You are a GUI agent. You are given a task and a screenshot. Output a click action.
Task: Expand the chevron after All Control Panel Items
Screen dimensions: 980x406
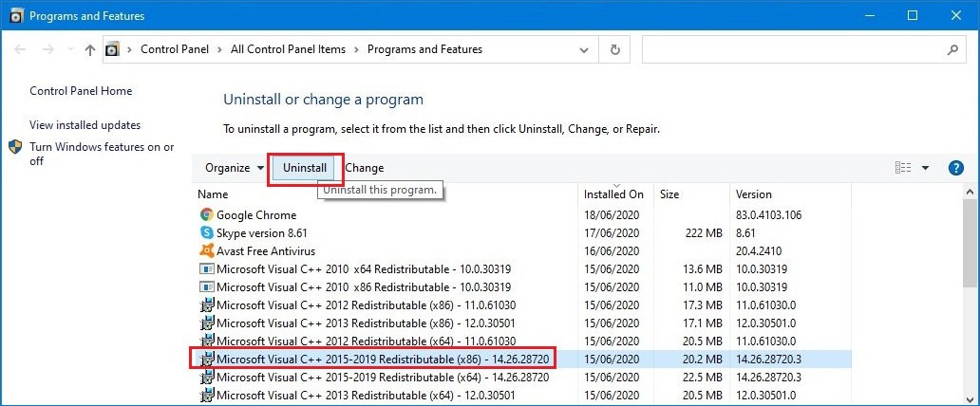[357, 49]
